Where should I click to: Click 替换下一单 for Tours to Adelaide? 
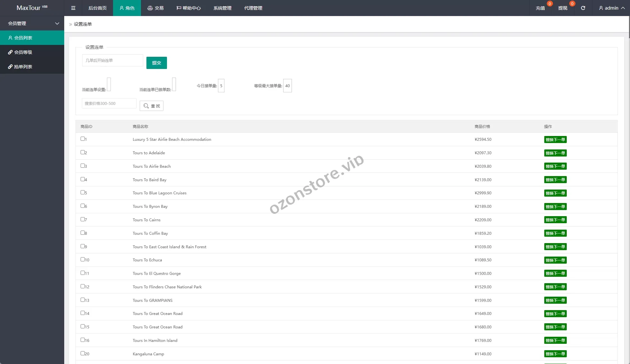(555, 153)
